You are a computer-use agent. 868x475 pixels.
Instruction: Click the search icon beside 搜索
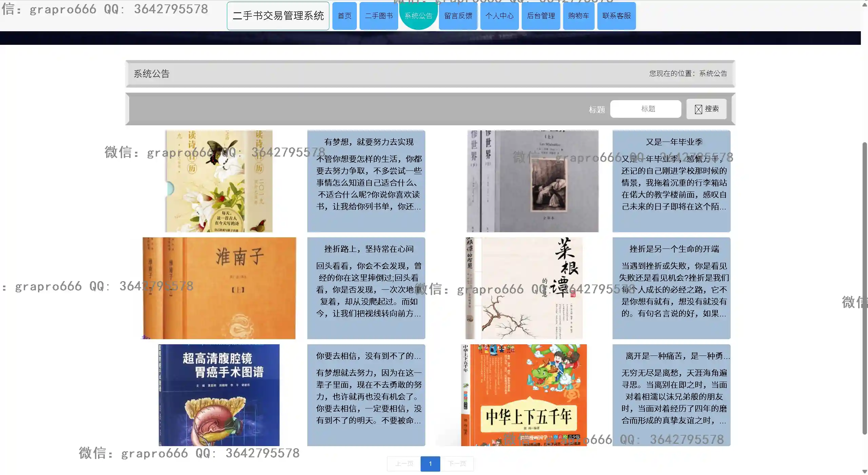click(x=698, y=109)
